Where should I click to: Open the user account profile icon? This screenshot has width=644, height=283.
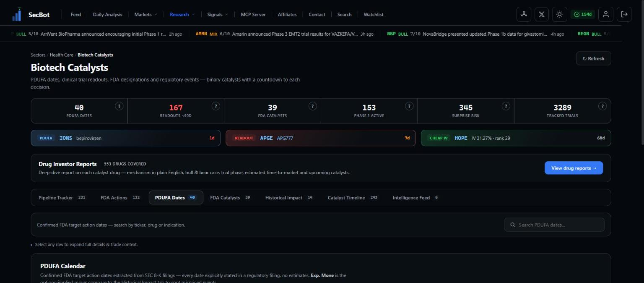606,14
